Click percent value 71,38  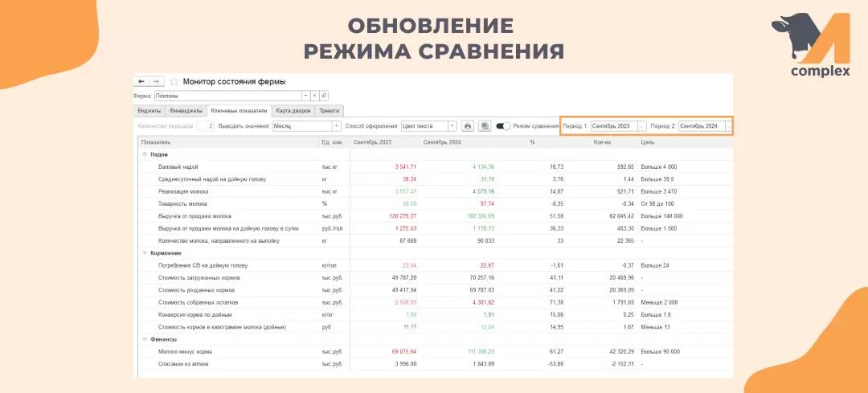pyautogui.click(x=556, y=302)
